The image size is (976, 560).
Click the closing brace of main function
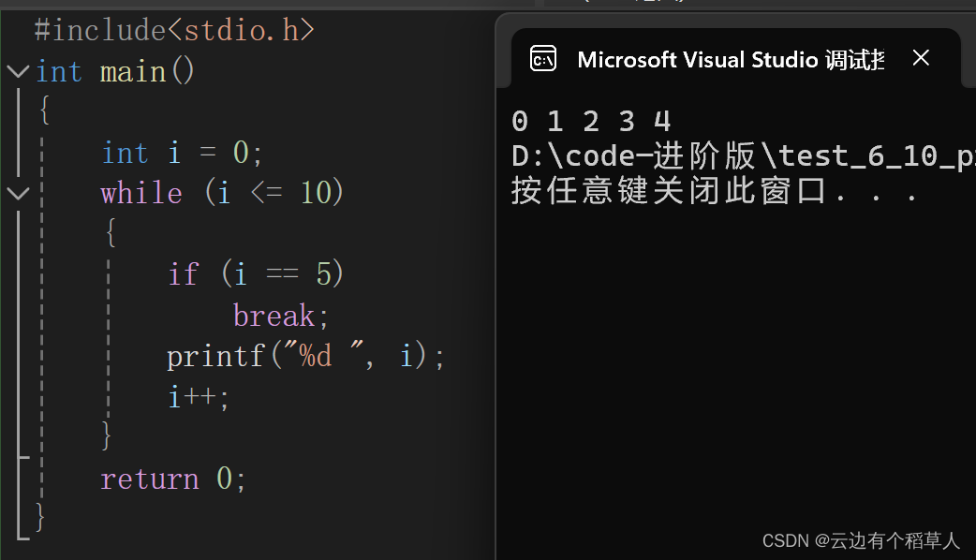[40, 518]
